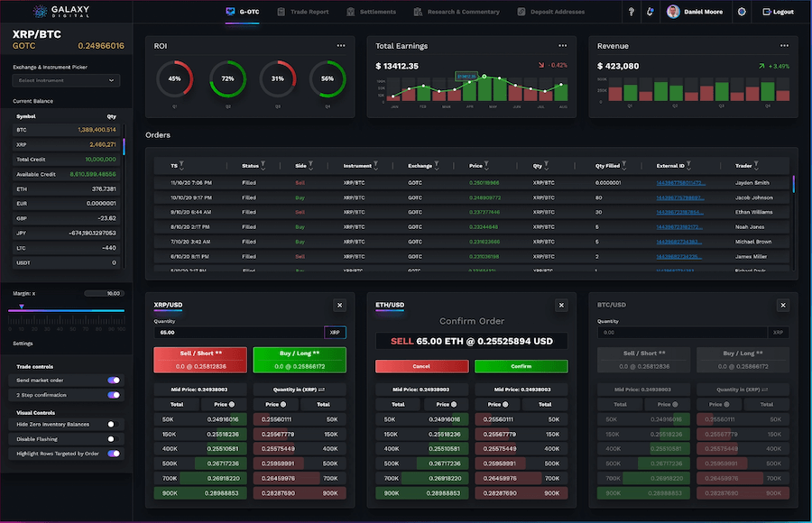Open Price column filter
Viewport: 812px width, 523px height.
pos(486,166)
